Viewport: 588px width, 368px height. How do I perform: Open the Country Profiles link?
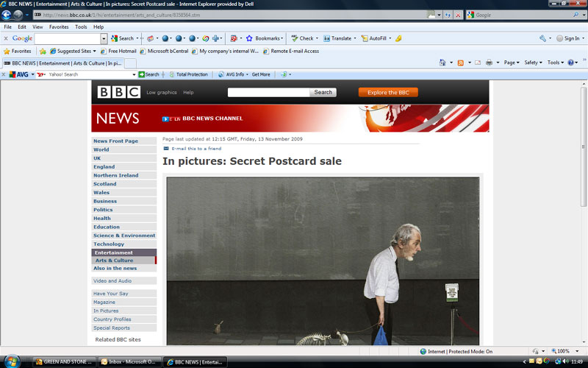[112, 319]
